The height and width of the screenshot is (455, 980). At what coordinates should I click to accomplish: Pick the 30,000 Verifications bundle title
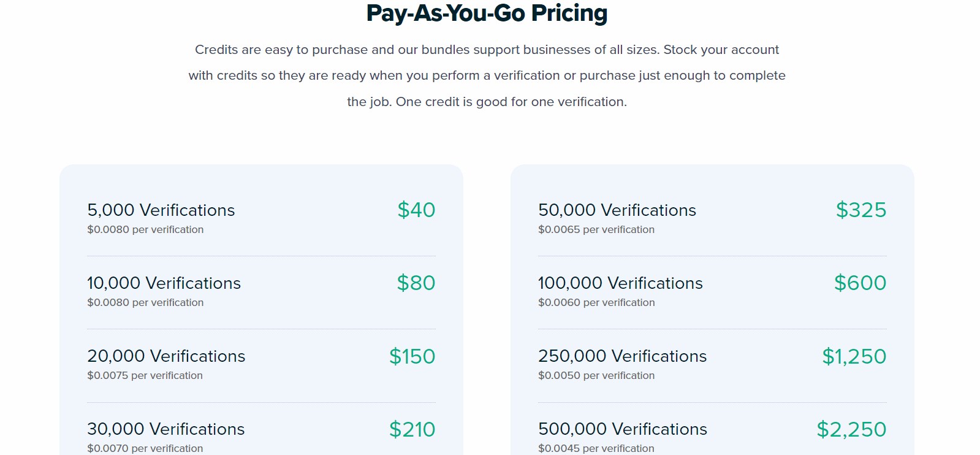coord(166,429)
